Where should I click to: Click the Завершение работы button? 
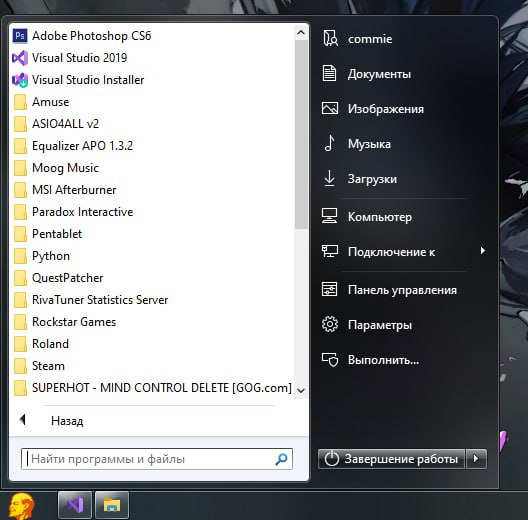tap(391, 459)
